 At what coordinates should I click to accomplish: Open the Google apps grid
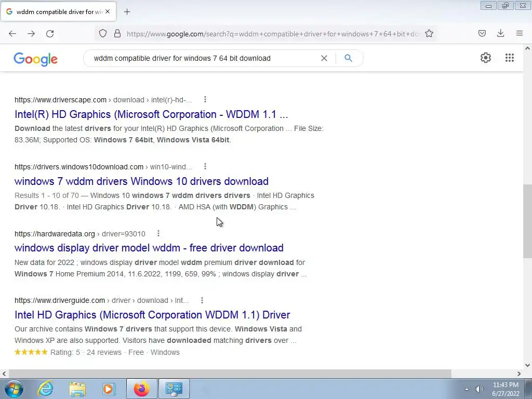coord(510,58)
